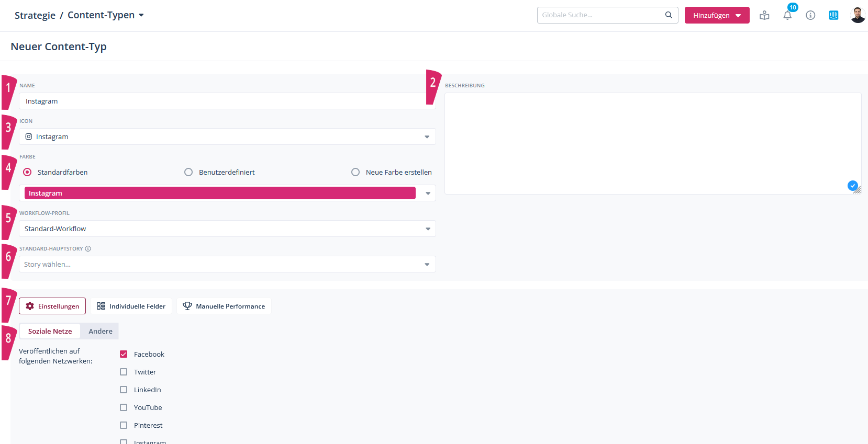868x444 pixels.
Task: Open the Workflow-Profil dropdown
Action: 227,229
